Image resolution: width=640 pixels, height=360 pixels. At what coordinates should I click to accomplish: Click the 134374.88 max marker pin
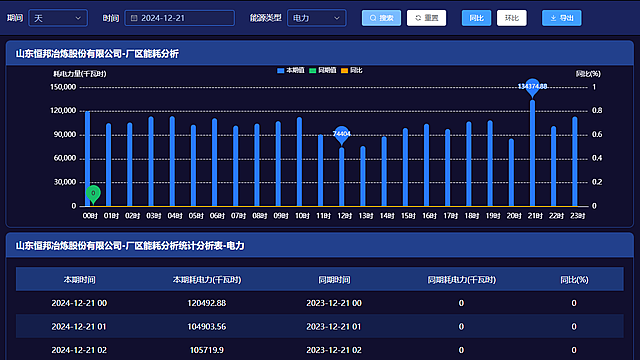(x=532, y=87)
